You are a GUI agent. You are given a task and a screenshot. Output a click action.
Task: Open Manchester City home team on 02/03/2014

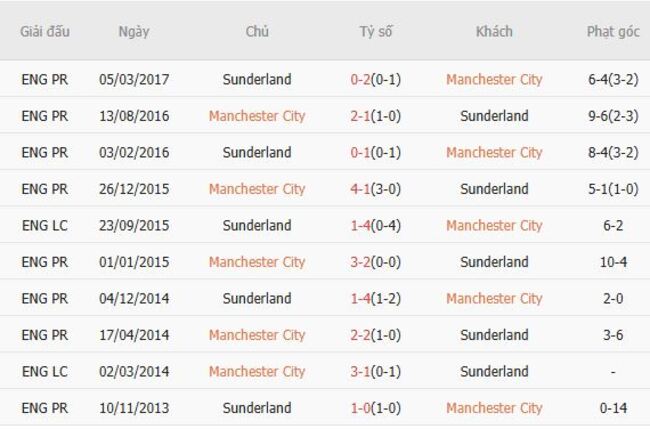point(257,371)
